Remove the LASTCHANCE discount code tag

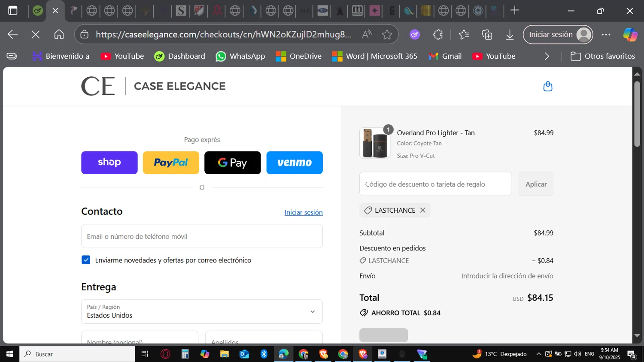pos(423,210)
